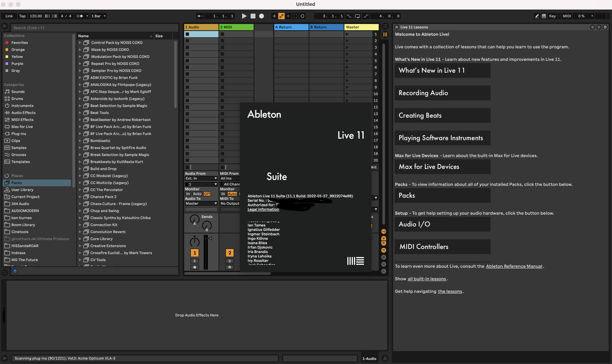Click the Arrangement Record button

coord(262,16)
